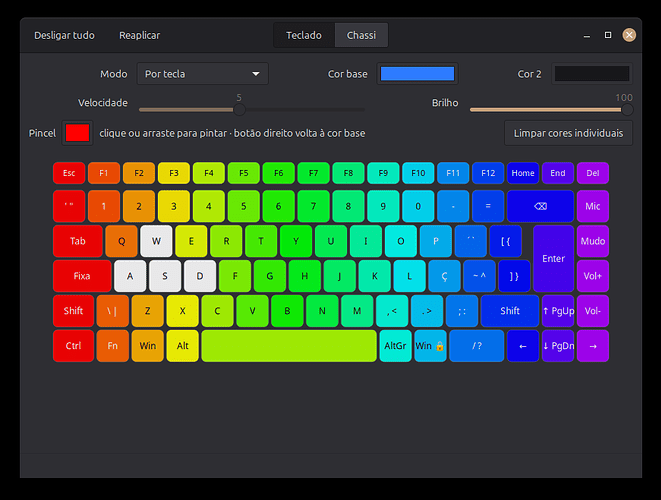Paint the ~ ^ key
This screenshot has height=500, width=661.
click(479, 276)
